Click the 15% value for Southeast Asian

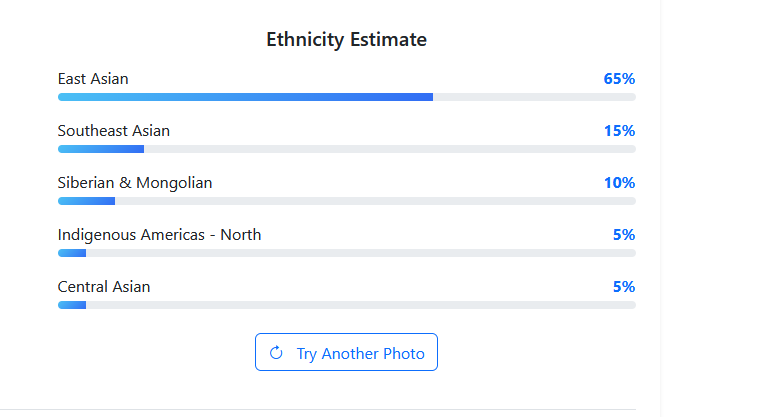(x=619, y=130)
